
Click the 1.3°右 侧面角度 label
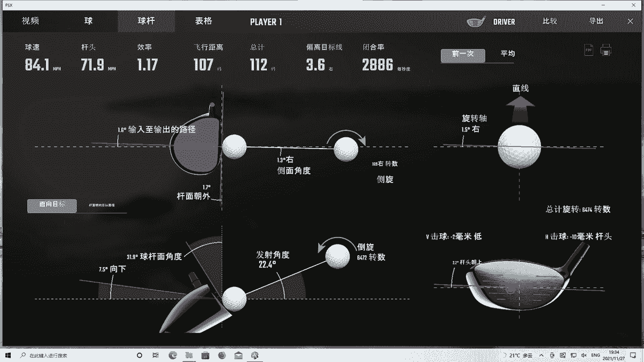[x=294, y=166]
